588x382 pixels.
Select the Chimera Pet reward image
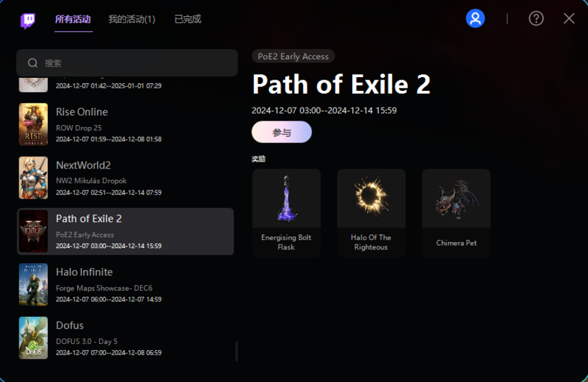pos(456,198)
